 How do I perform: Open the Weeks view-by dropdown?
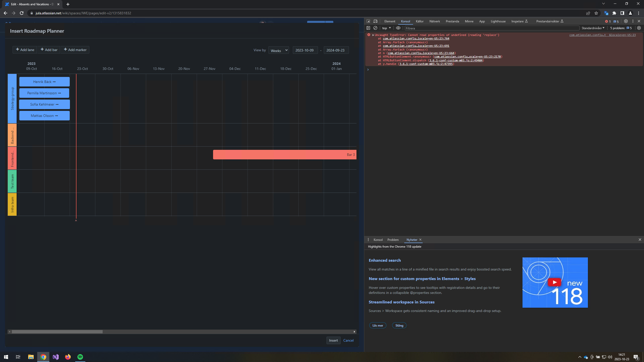(x=279, y=50)
